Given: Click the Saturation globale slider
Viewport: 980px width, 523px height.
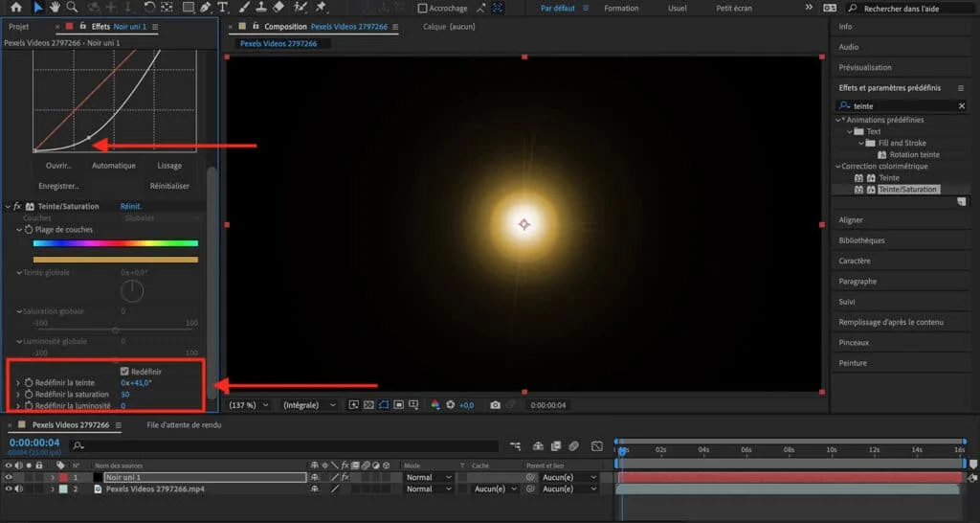Looking at the screenshot, I should click(x=116, y=330).
